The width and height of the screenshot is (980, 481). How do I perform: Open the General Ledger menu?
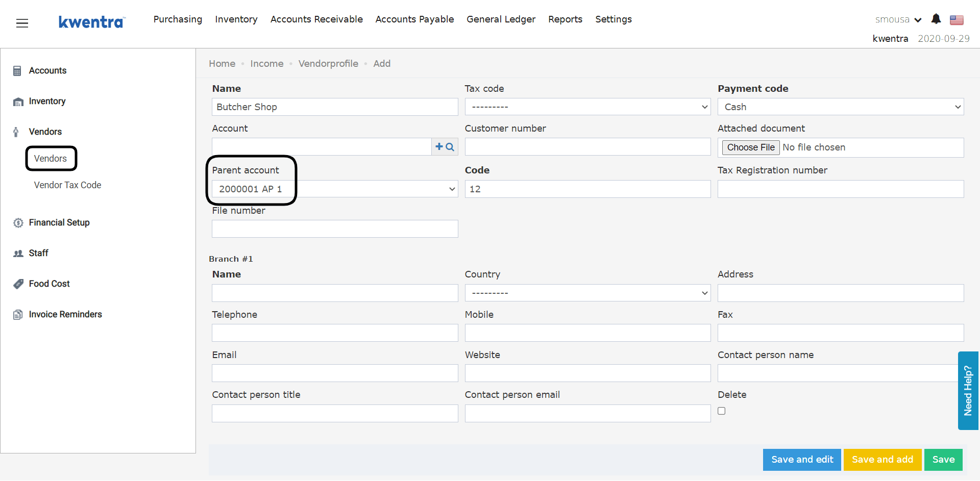pyautogui.click(x=501, y=19)
